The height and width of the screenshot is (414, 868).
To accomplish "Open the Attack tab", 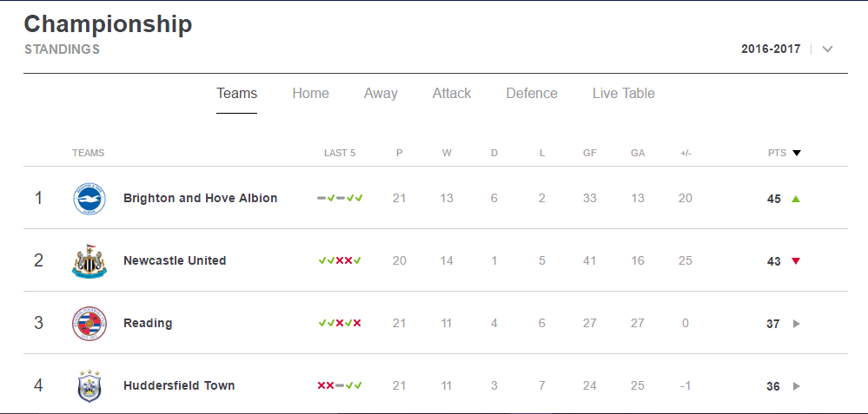I will point(452,94).
